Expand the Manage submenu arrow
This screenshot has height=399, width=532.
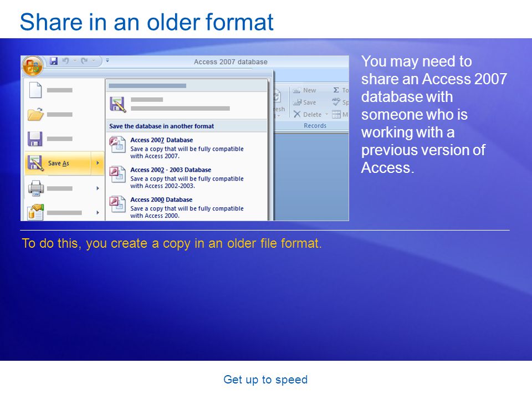pyautogui.click(x=98, y=212)
